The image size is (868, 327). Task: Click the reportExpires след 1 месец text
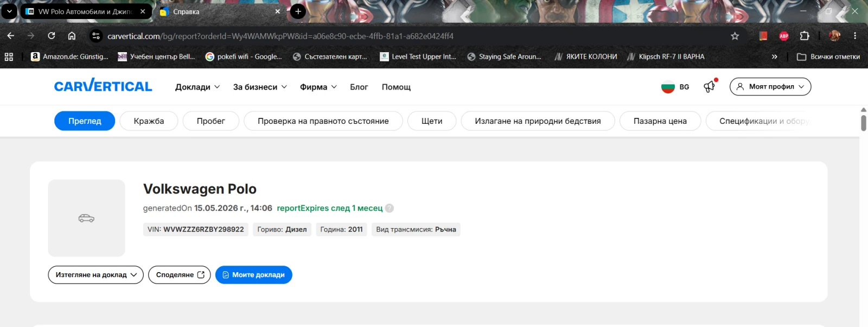329,208
